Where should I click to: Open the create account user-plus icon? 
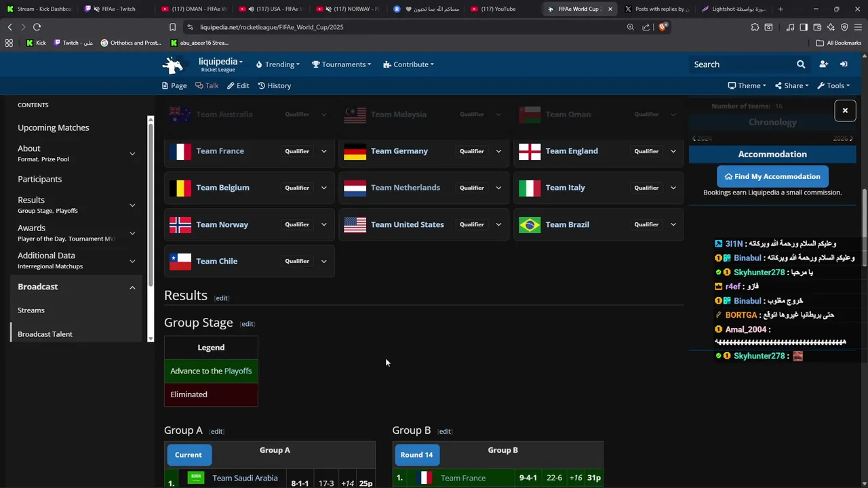coord(823,64)
